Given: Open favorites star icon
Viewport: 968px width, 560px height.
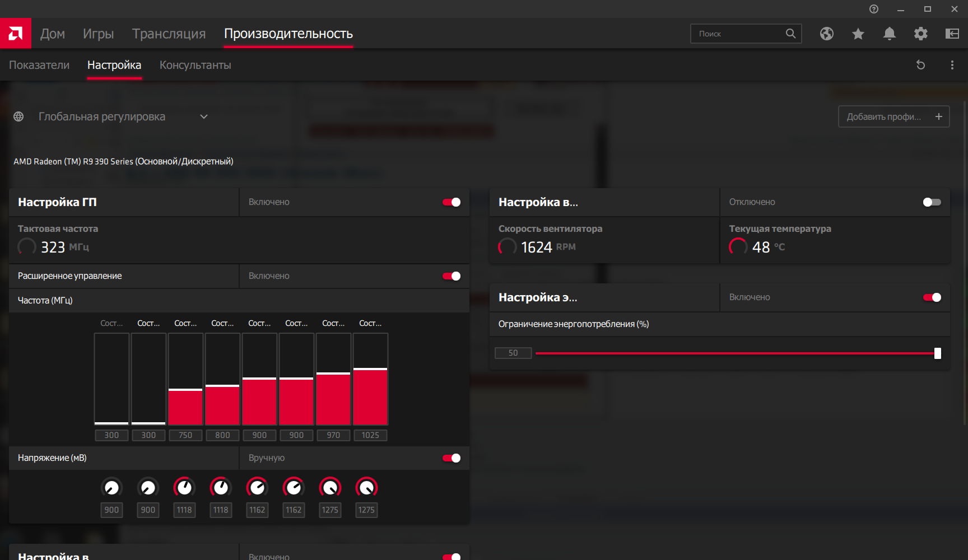Looking at the screenshot, I should point(858,34).
